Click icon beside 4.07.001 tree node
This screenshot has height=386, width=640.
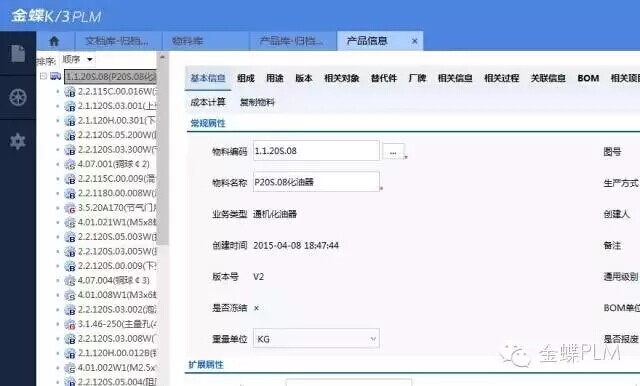70,164
